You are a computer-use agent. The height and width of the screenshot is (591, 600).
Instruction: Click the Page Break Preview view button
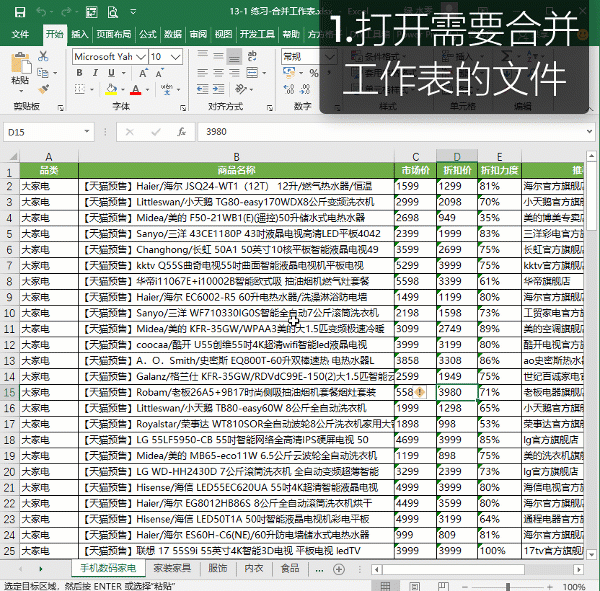tap(443, 586)
